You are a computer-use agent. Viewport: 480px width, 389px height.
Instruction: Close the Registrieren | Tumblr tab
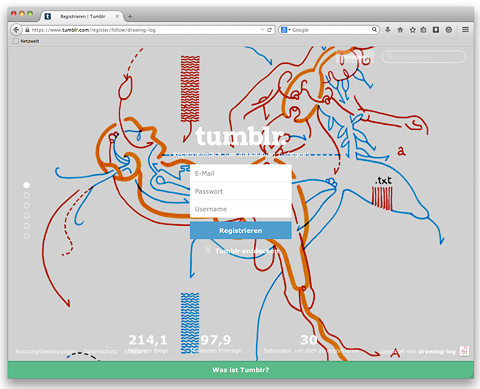coord(117,16)
